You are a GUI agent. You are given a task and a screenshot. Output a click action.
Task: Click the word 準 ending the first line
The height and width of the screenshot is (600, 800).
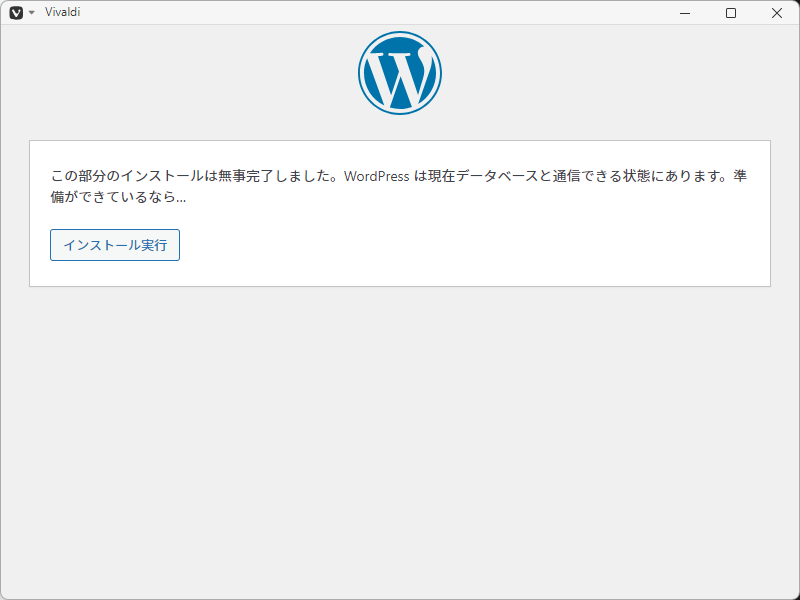click(741, 177)
